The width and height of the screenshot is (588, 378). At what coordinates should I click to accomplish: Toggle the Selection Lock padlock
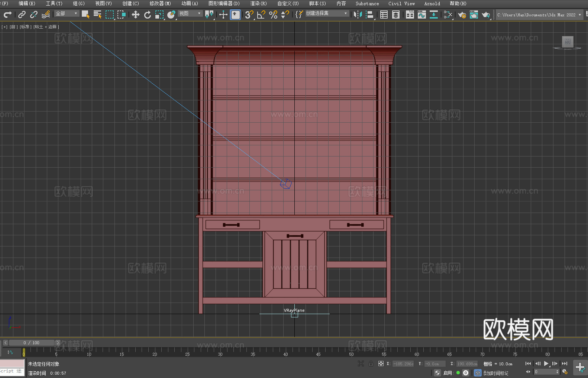371,364
